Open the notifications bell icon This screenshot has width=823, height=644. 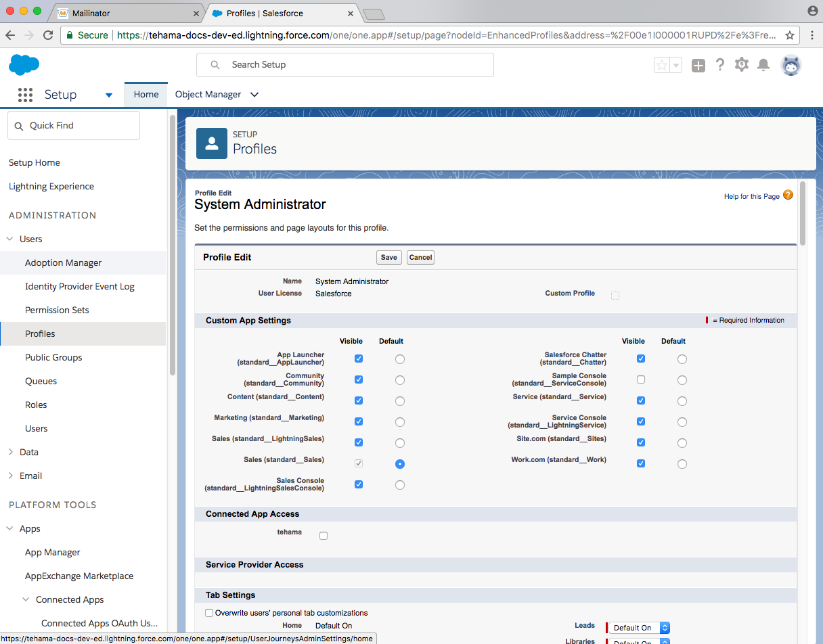point(763,65)
